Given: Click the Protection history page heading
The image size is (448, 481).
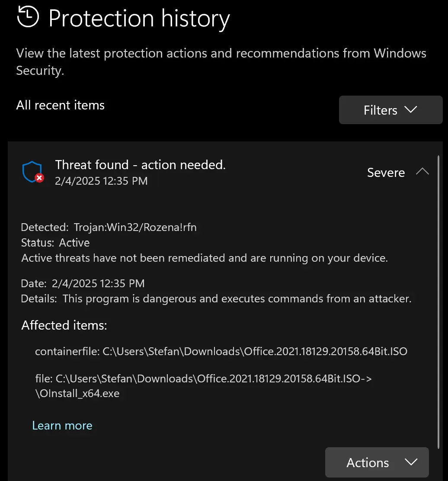Looking at the screenshot, I should point(139,19).
